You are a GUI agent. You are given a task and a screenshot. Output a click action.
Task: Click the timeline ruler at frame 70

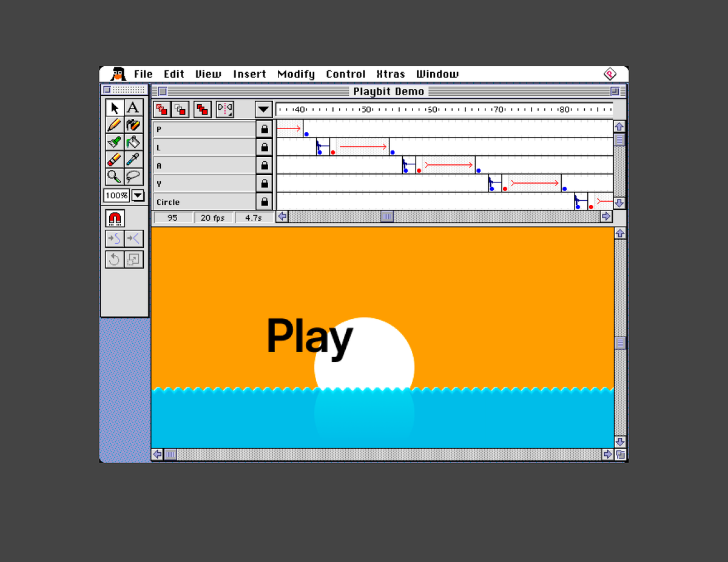498,110
